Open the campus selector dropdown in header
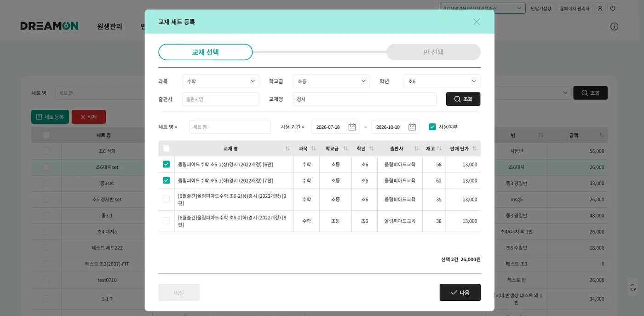 [x=483, y=8]
